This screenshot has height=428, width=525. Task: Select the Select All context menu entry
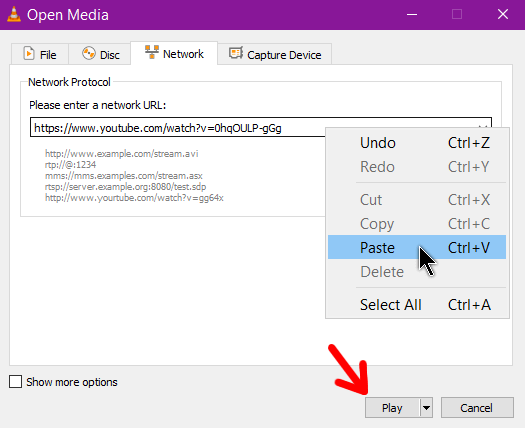(x=417, y=305)
